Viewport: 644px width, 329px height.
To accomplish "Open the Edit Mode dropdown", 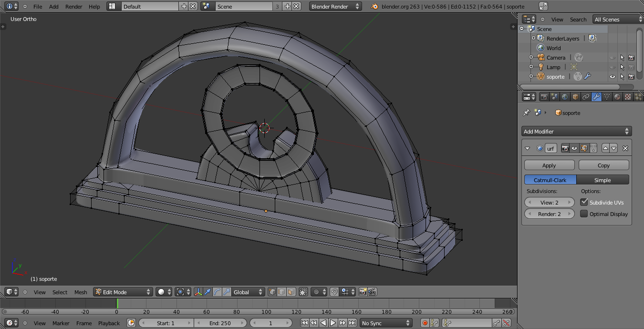I will coord(123,292).
